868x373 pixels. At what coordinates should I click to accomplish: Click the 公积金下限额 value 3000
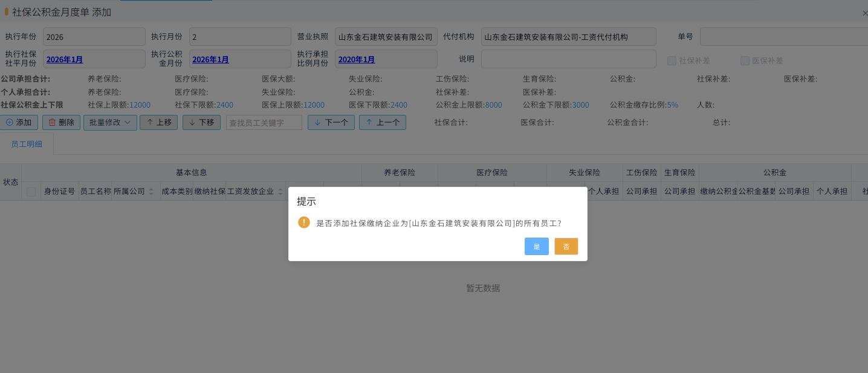click(580, 105)
